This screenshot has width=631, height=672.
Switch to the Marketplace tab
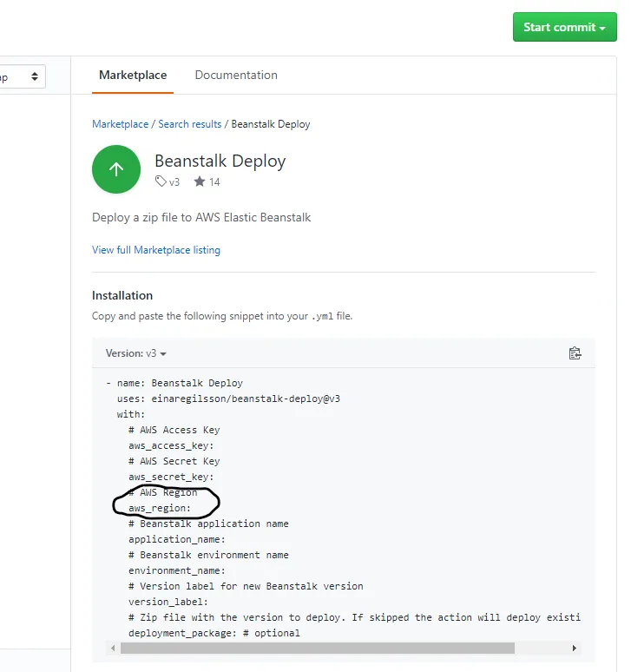(133, 75)
